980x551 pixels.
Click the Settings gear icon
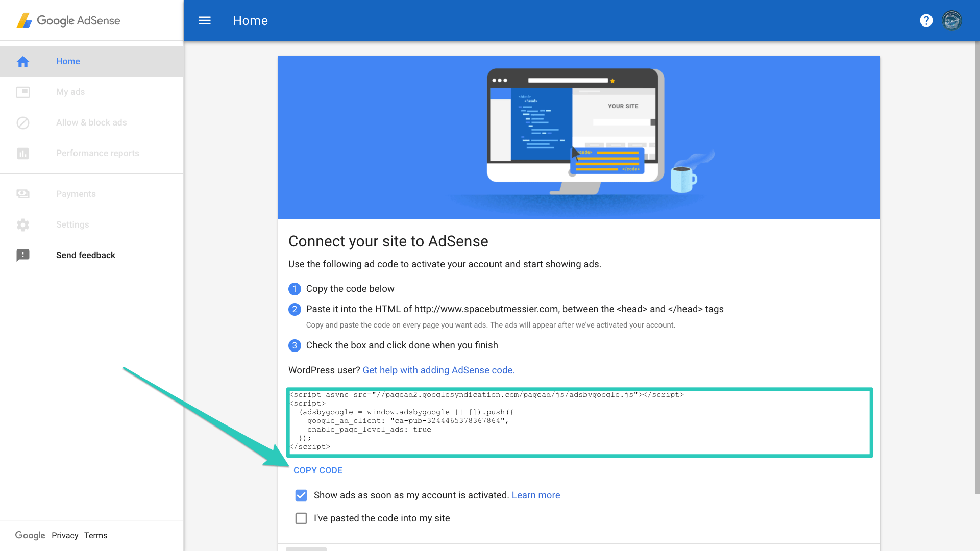point(23,225)
